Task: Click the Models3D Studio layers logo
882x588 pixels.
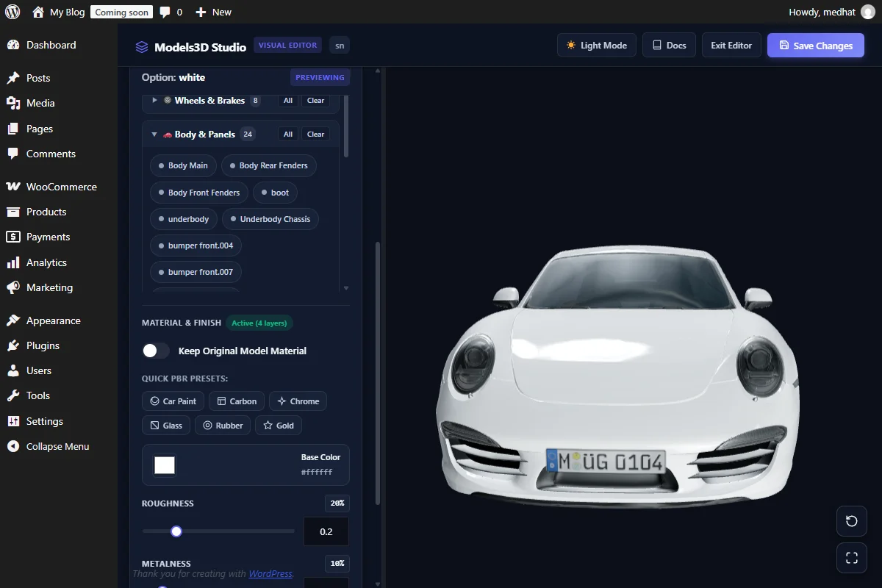Action: click(142, 47)
